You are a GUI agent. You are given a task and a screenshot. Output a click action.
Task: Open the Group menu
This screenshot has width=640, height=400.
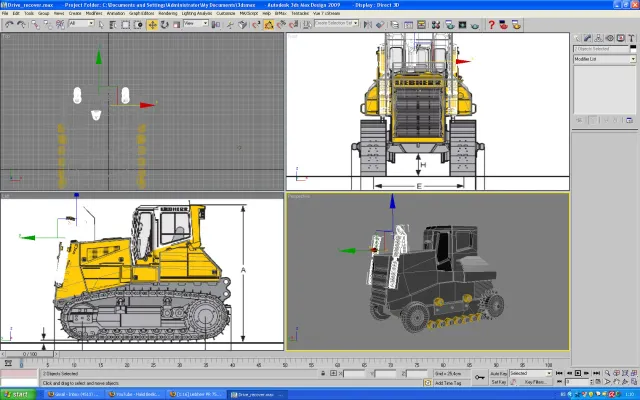point(44,13)
